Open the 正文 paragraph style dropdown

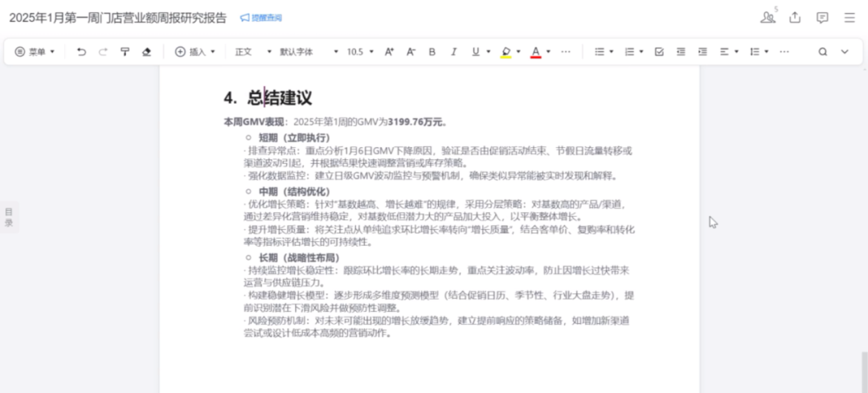253,51
